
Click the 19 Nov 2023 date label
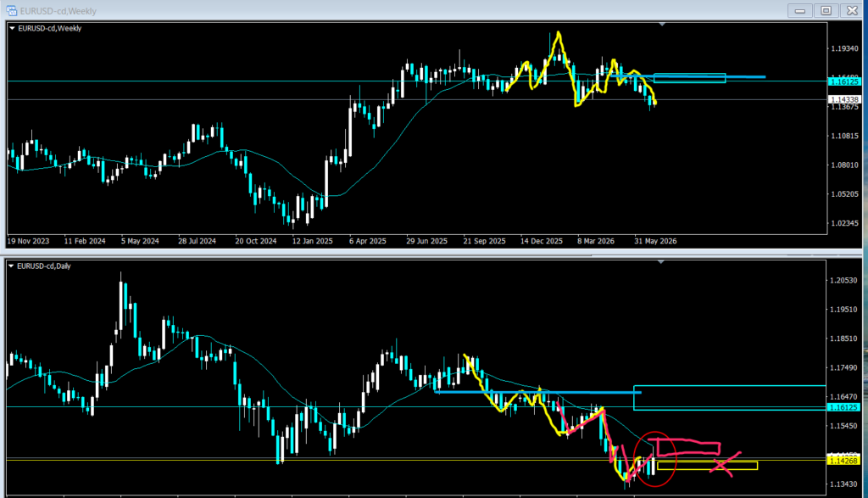pos(28,241)
